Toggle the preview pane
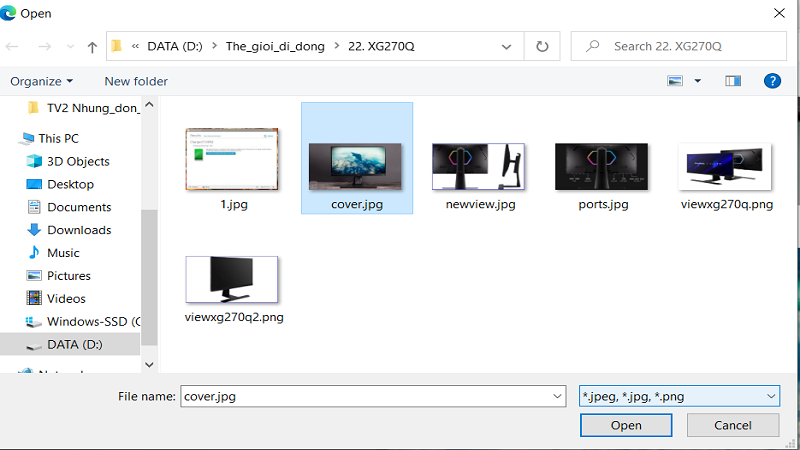This screenshot has width=800, height=450. click(733, 81)
